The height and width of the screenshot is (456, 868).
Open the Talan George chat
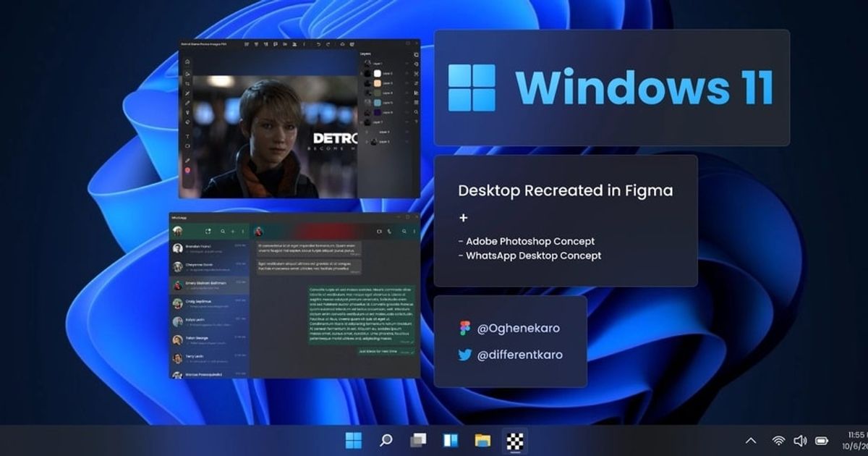[209, 340]
